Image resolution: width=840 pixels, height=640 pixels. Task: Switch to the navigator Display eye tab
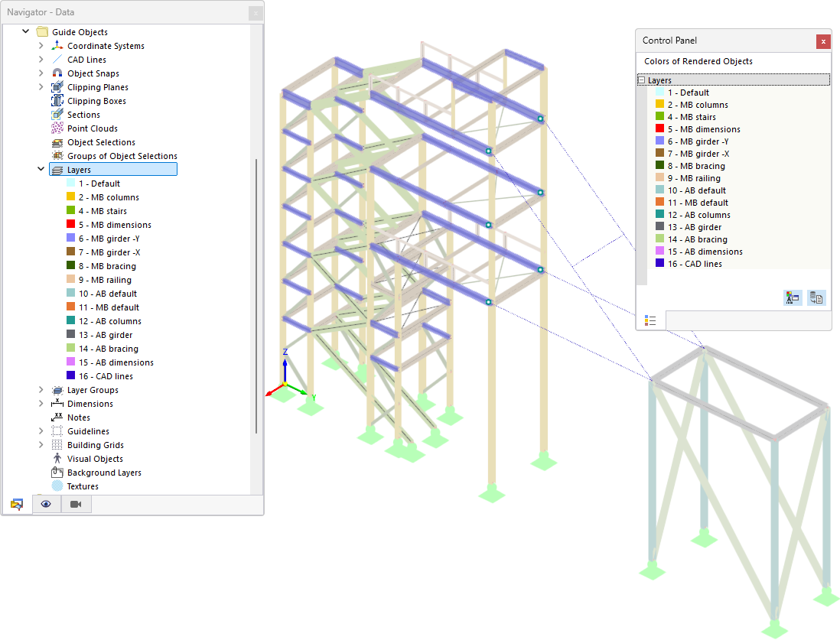[x=46, y=504]
